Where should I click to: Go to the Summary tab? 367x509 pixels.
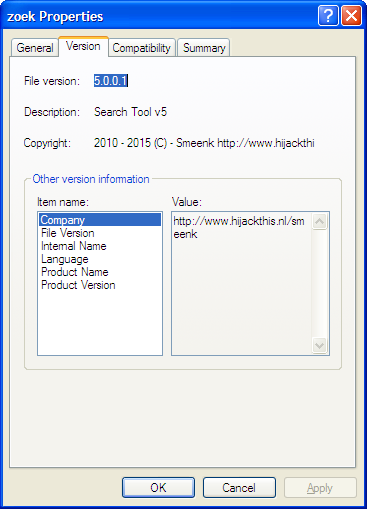204,48
